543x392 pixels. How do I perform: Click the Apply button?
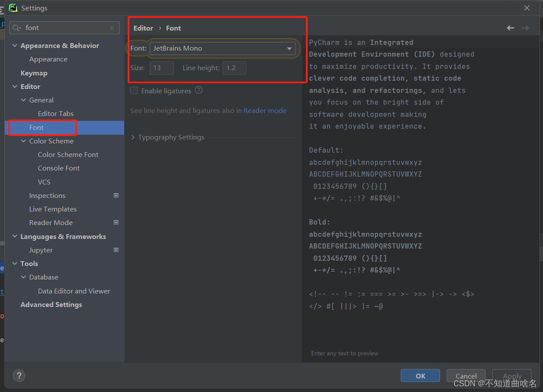tap(512, 376)
